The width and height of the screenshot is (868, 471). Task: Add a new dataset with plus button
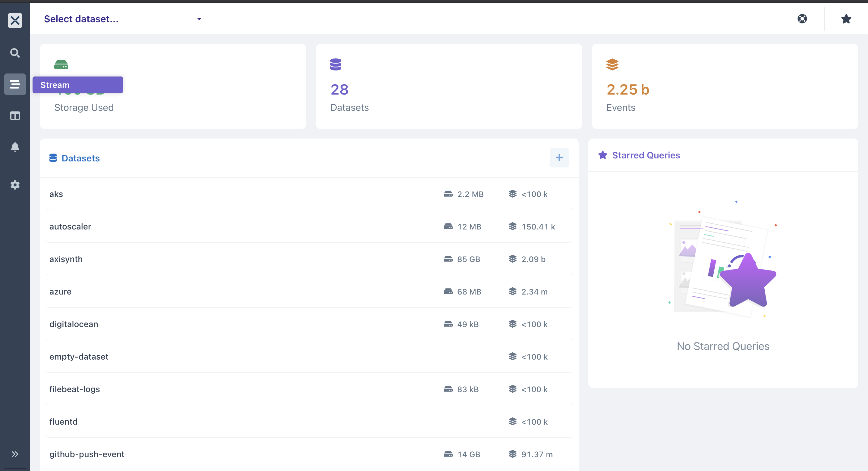point(559,158)
